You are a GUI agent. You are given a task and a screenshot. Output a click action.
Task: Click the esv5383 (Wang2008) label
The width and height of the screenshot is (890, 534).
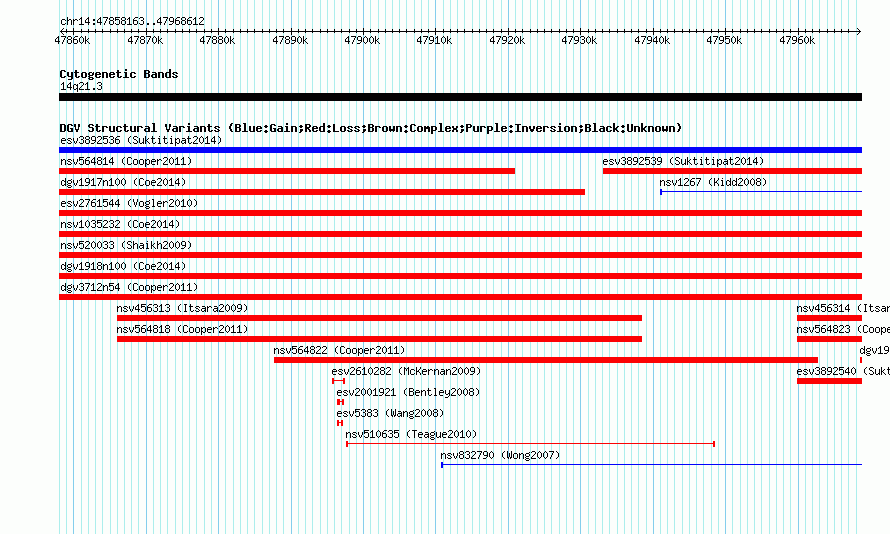tap(390, 413)
